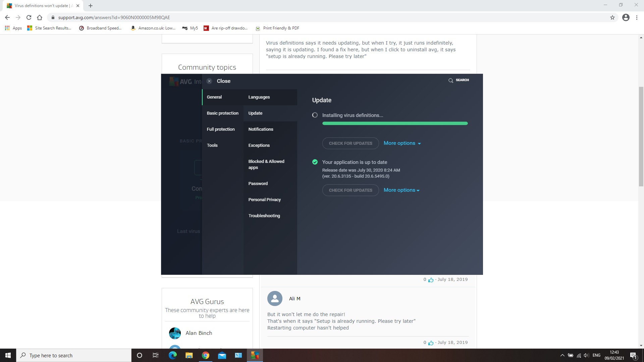Screen dimensions: 644x362
Task: Like Ali M's comment with thumbs-up icon
Action: [x=430, y=343]
